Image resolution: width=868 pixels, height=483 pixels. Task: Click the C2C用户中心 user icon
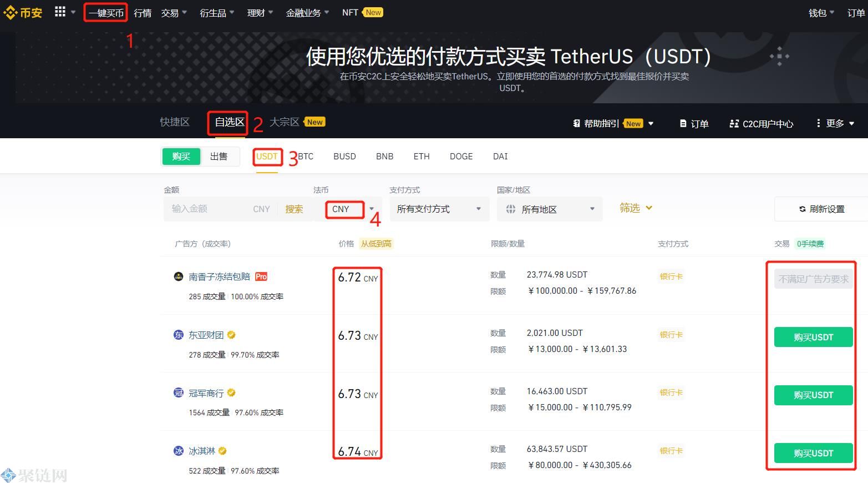[734, 124]
